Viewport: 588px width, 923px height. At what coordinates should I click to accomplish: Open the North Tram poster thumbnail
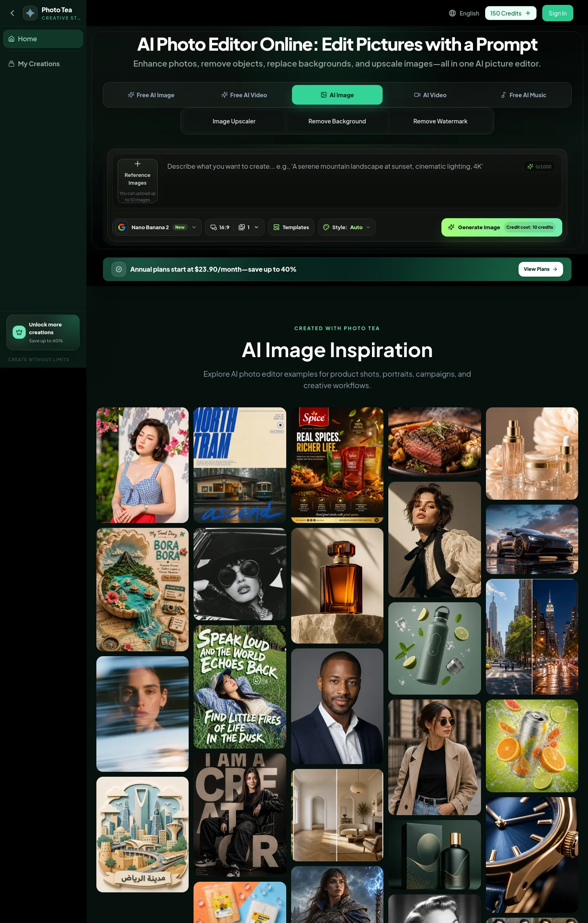240,465
